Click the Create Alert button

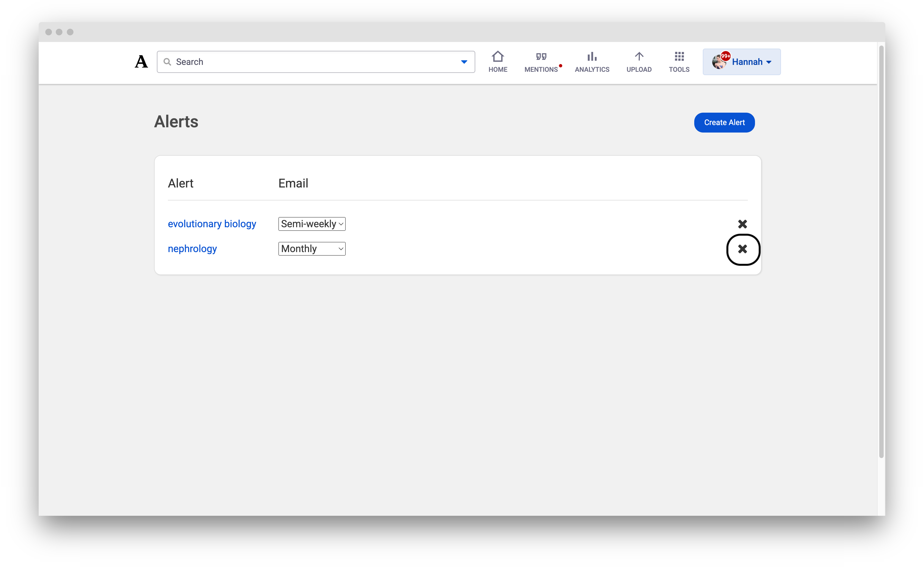[x=724, y=122]
